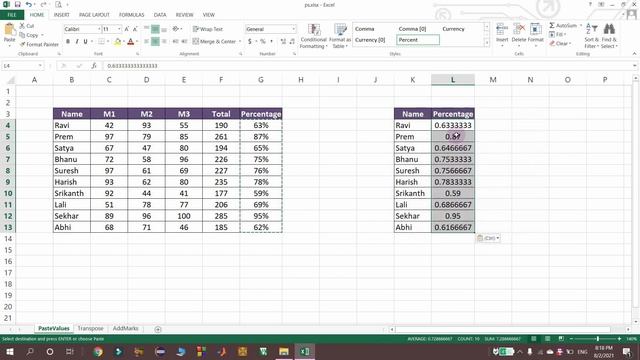Apply the Comma cell style

364,29
